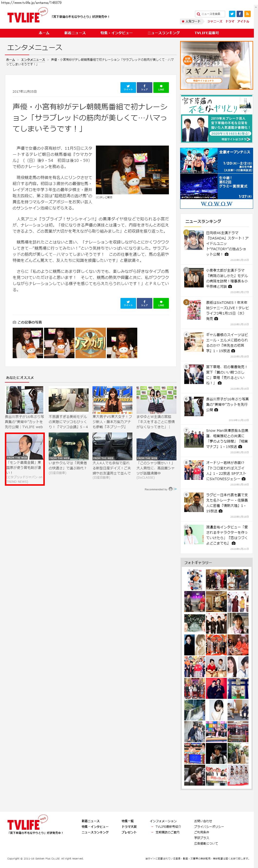258x868 pixels.
Task: Go to ニュースランキング in navigation bar
Action: click(164, 33)
